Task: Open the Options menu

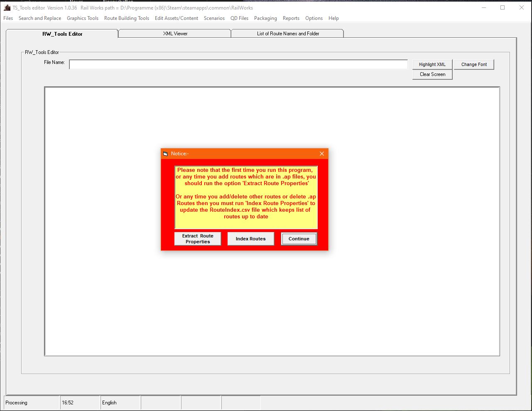Action: point(314,18)
